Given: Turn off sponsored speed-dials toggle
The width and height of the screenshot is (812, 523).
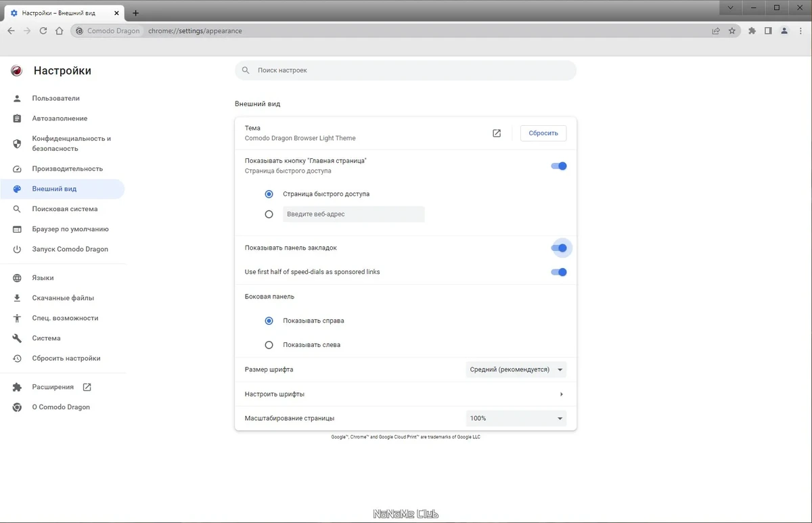Looking at the screenshot, I should click(558, 272).
